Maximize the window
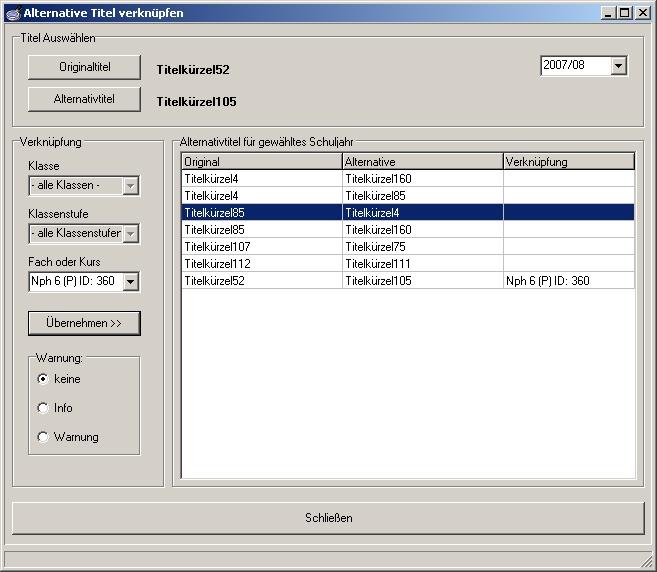The width and height of the screenshot is (657, 572). tap(625, 13)
